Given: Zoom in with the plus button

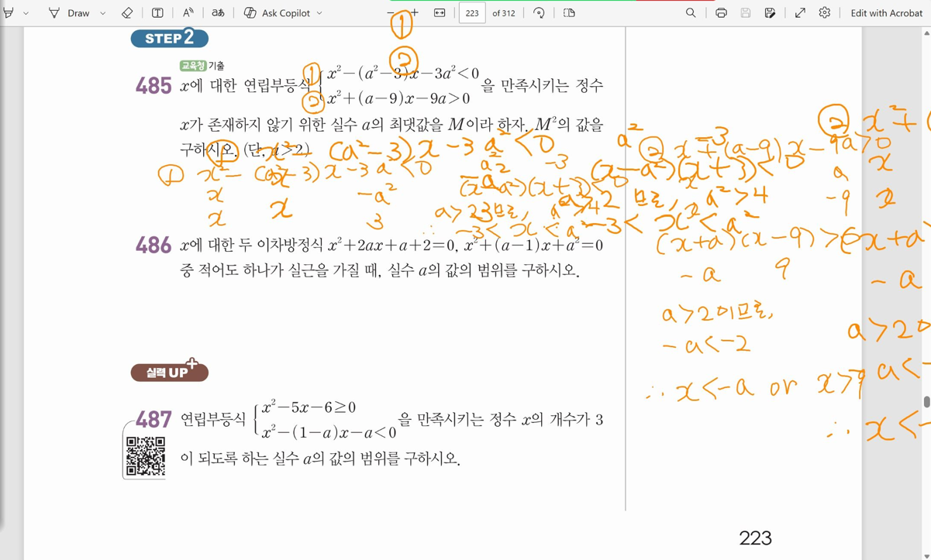Looking at the screenshot, I should point(414,13).
